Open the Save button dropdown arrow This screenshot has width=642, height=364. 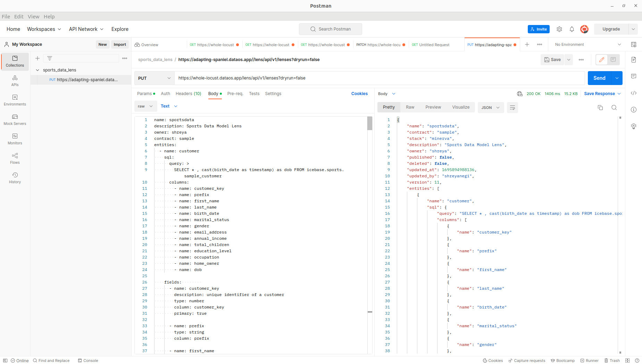tap(569, 60)
